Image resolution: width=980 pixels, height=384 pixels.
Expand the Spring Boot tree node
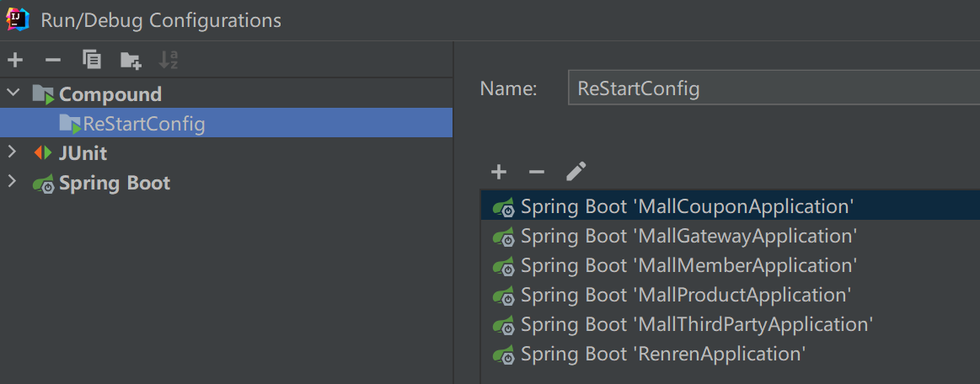click(x=13, y=182)
